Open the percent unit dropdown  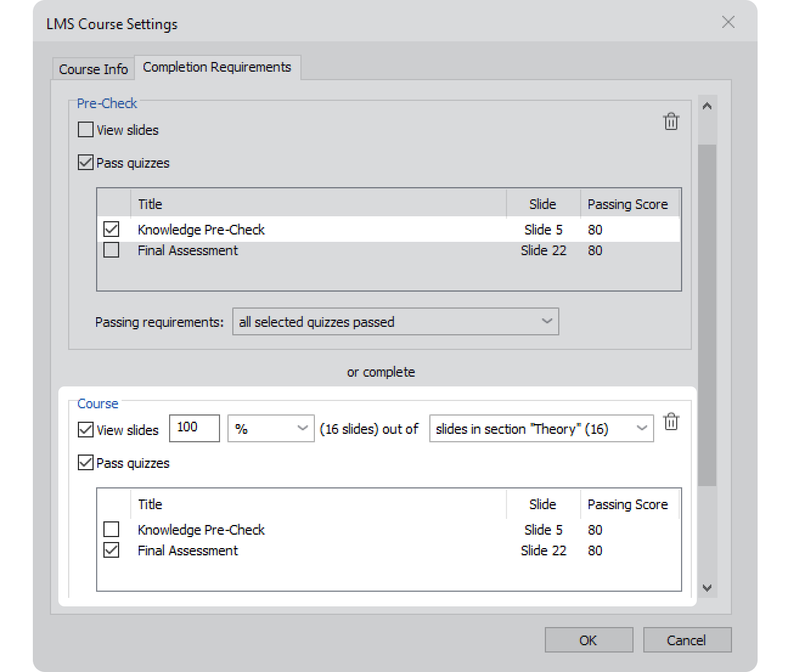pyautogui.click(x=271, y=428)
